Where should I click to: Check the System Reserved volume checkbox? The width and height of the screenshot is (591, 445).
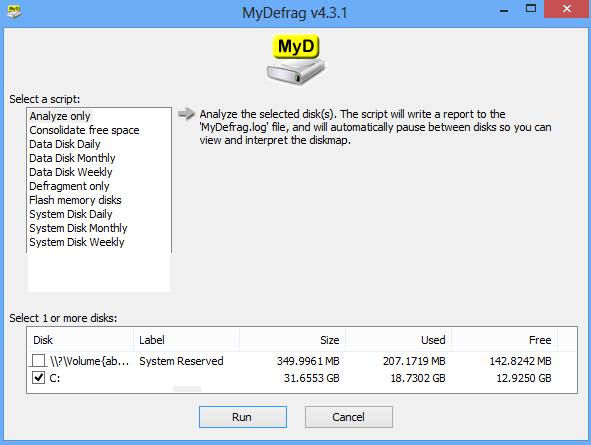click(x=38, y=361)
